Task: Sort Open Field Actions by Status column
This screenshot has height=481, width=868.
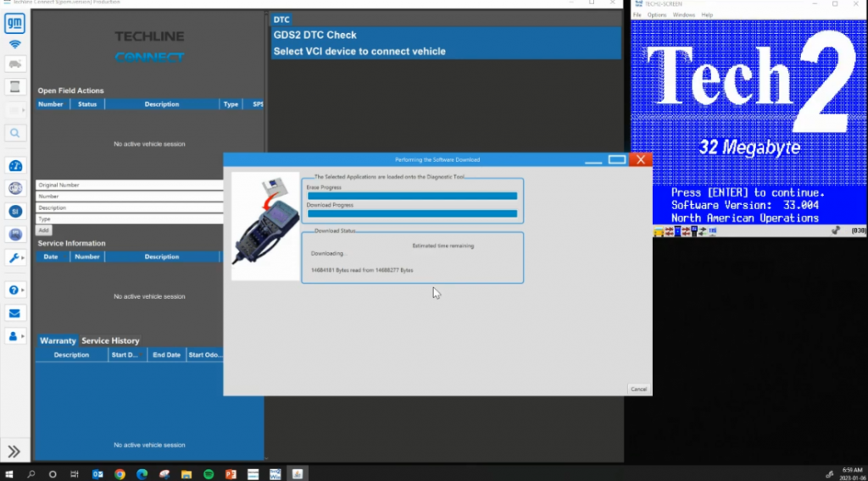Action: pos(87,104)
